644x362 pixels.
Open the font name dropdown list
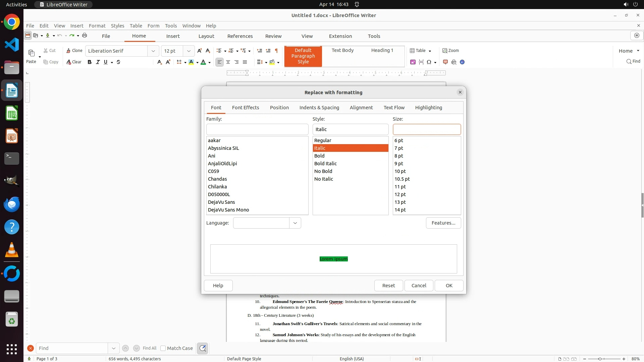coord(153,51)
